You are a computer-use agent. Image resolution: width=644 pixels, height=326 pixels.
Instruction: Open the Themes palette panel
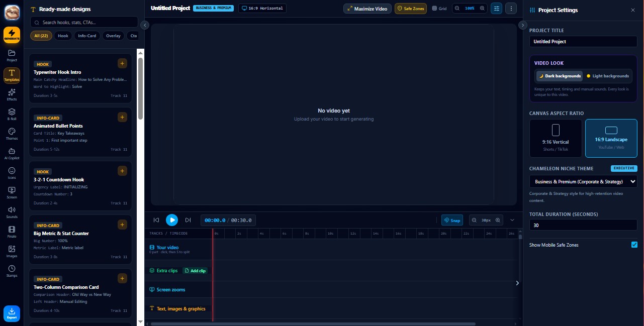[x=12, y=134]
